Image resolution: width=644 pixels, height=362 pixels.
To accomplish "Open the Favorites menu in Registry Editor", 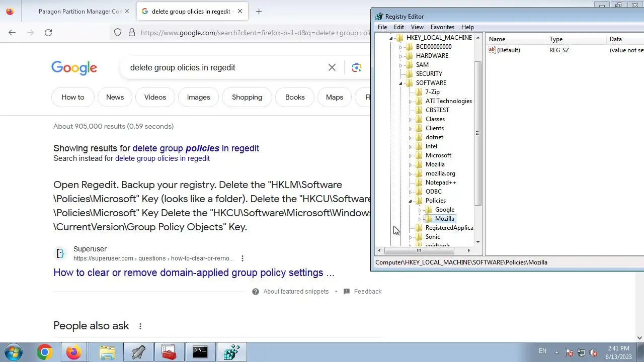I will (442, 27).
